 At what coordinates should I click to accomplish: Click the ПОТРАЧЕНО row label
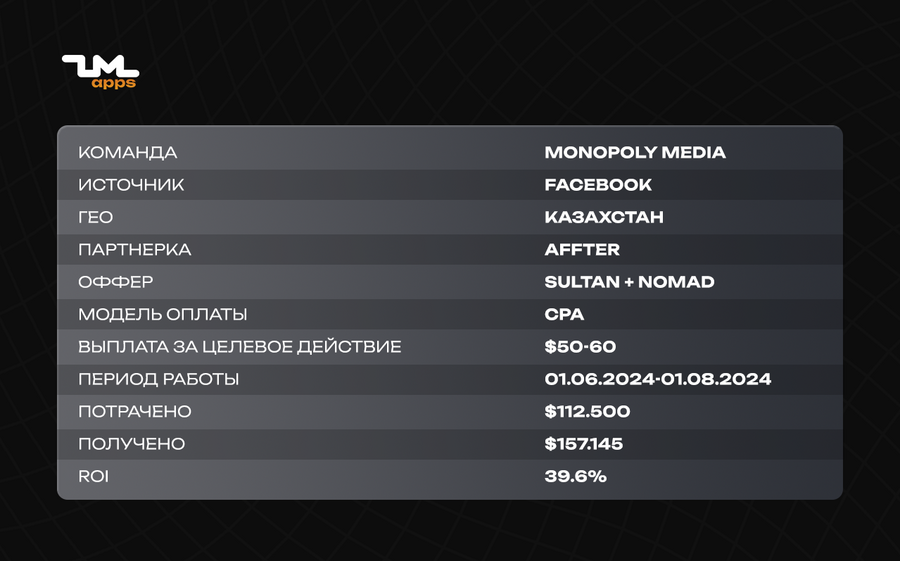tap(134, 412)
